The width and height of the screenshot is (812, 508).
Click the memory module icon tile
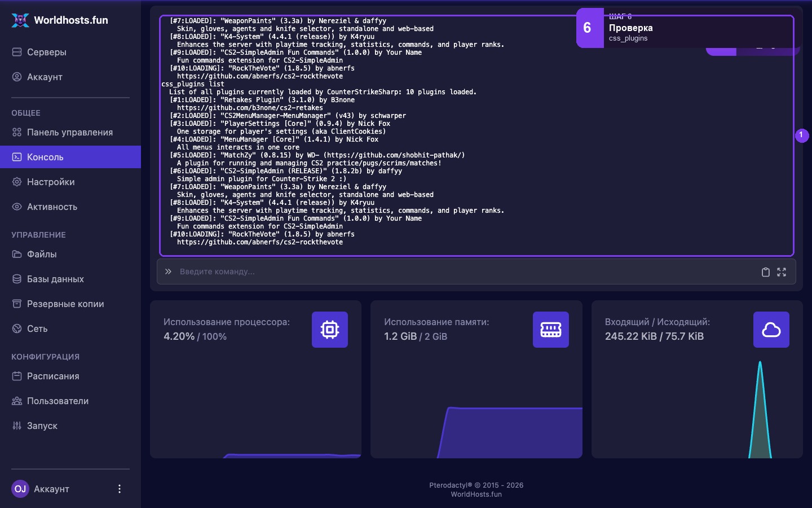point(551,330)
